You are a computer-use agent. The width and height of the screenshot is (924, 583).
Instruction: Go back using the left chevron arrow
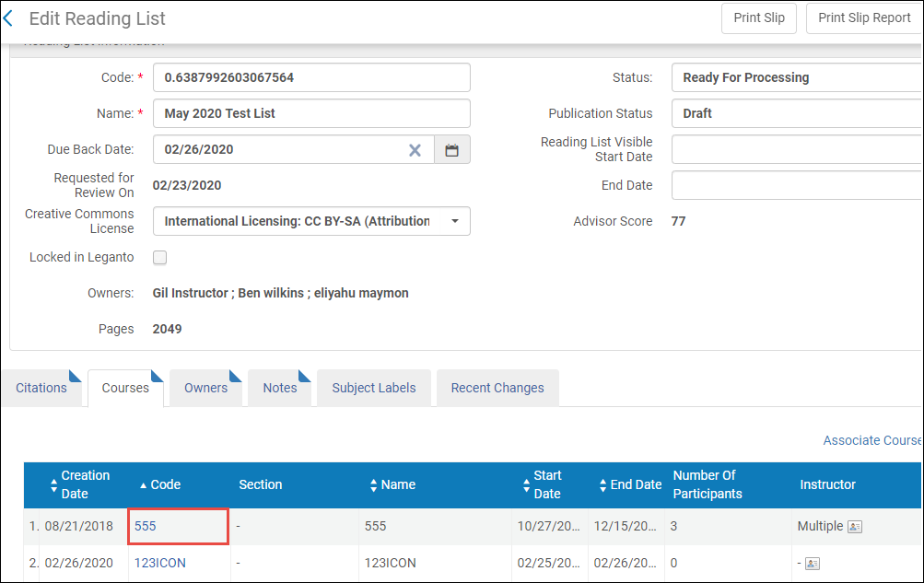(8, 18)
